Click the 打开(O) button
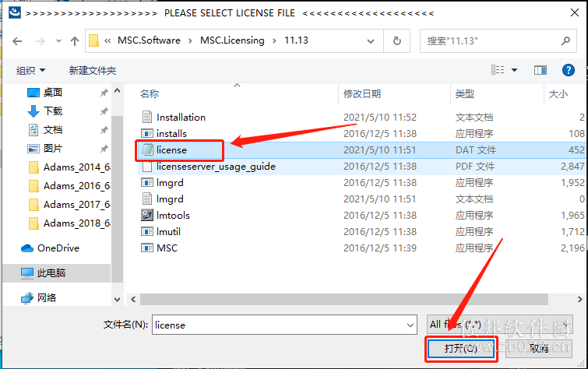This screenshot has height=369, width=588. [461, 349]
